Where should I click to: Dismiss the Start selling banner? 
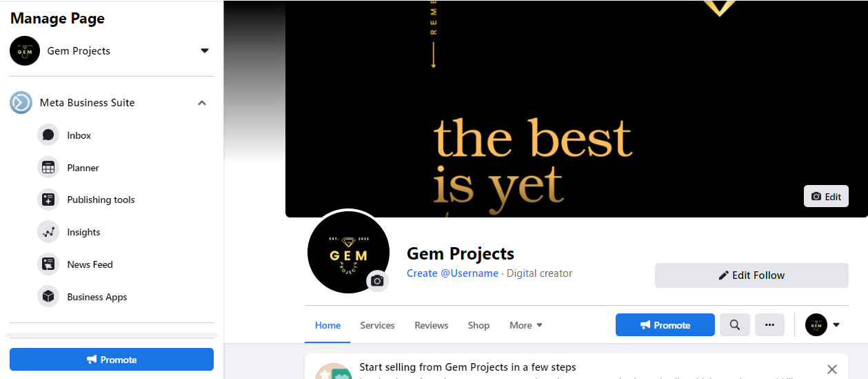(832, 369)
